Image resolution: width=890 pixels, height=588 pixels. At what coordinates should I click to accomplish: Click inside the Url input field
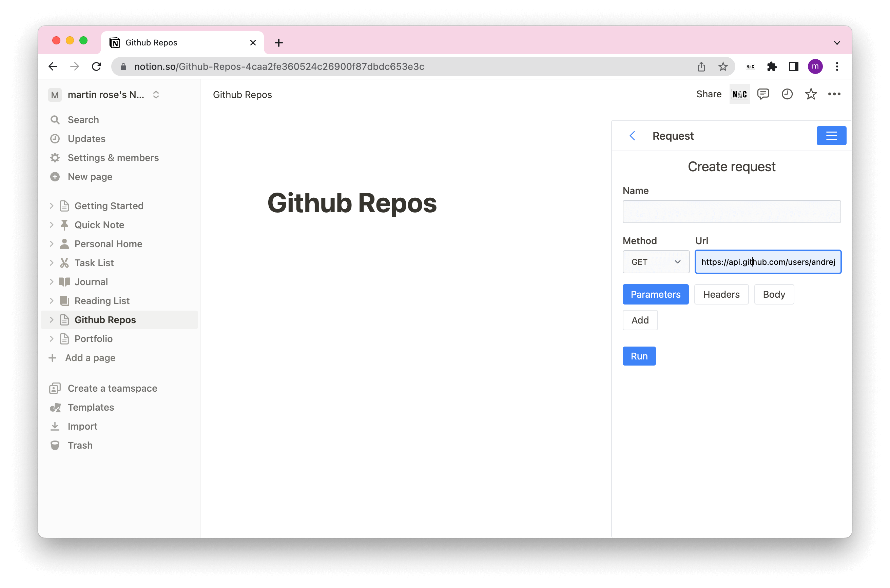768,262
